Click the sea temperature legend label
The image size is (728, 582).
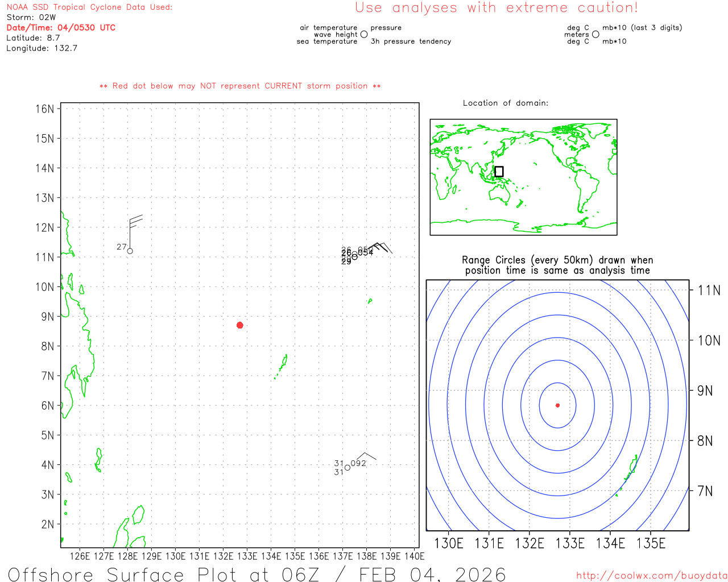tap(327, 41)
